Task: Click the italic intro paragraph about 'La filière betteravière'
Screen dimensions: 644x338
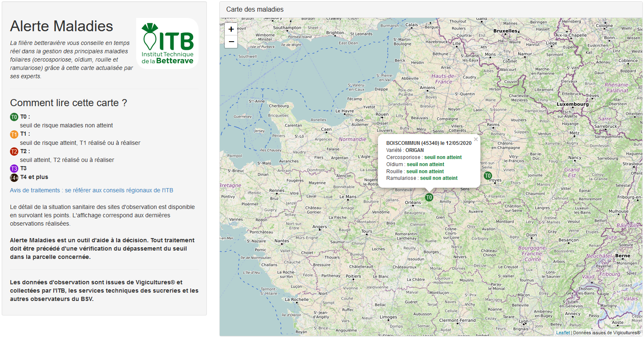Action: point(72,60)
